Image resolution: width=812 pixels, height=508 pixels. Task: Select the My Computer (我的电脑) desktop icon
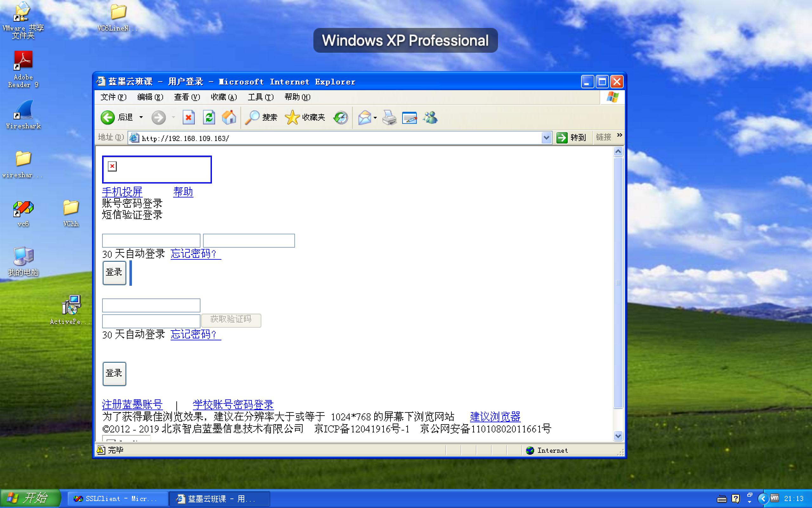click(23, 261)
